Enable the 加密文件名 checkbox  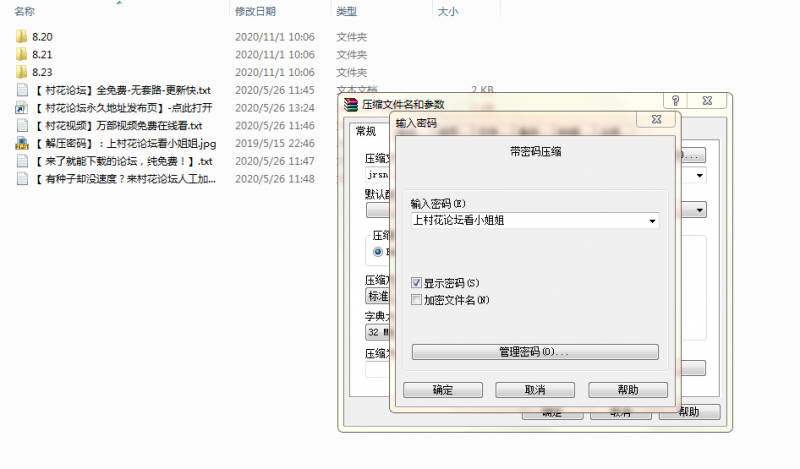coord(417,299)
